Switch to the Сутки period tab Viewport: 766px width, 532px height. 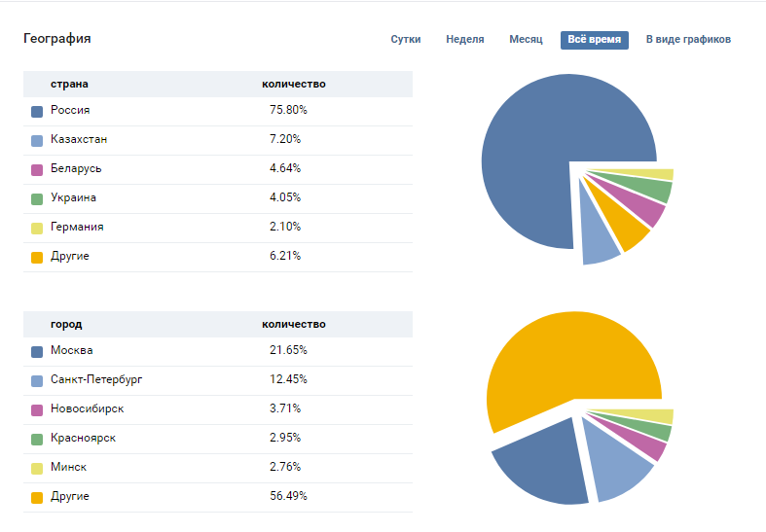(406, 40)
